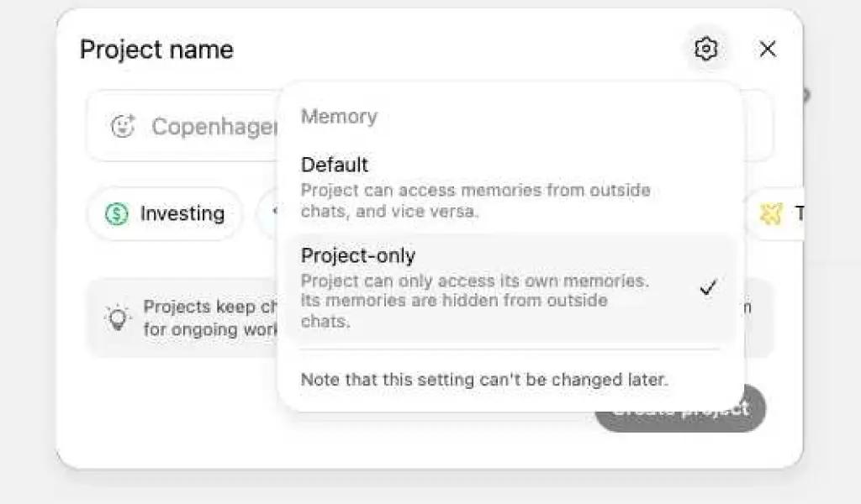This screenshot has height=504, width=861.
Task: Click the checkmark next to Project-only
Action: tap(709, 286)
